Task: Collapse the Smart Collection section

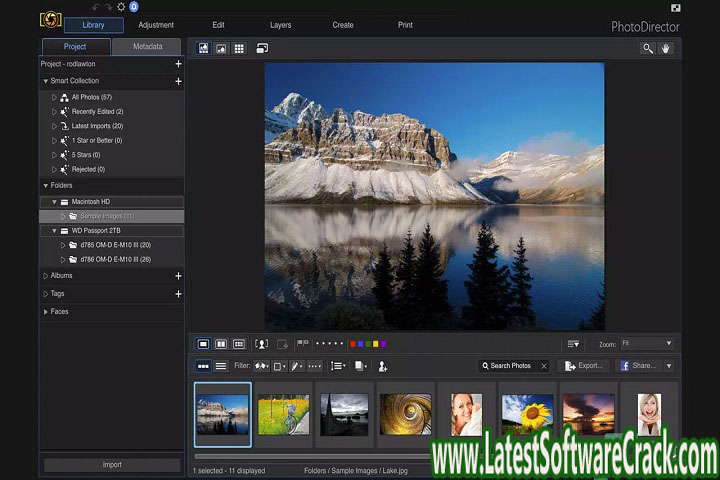Action: click(45, 81)
